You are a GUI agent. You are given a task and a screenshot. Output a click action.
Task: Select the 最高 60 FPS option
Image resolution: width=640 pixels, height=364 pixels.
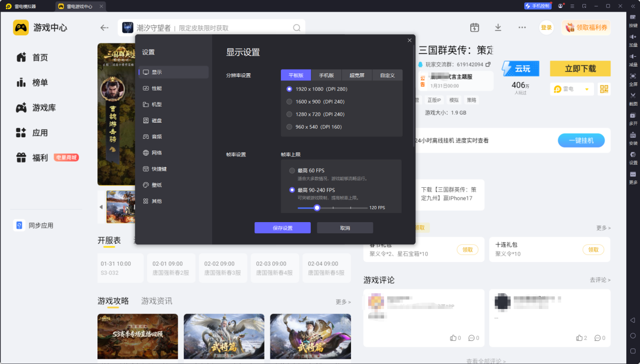click(307, 171)
